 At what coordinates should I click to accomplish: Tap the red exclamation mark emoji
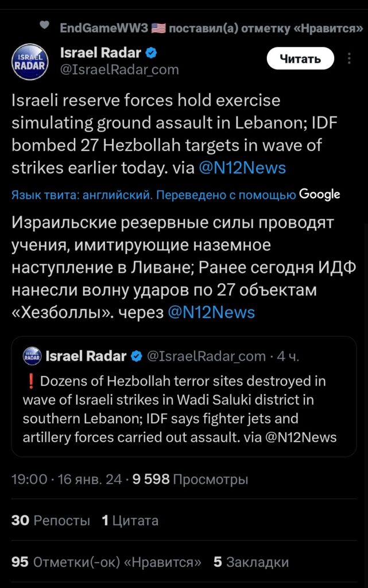(31, 381)
